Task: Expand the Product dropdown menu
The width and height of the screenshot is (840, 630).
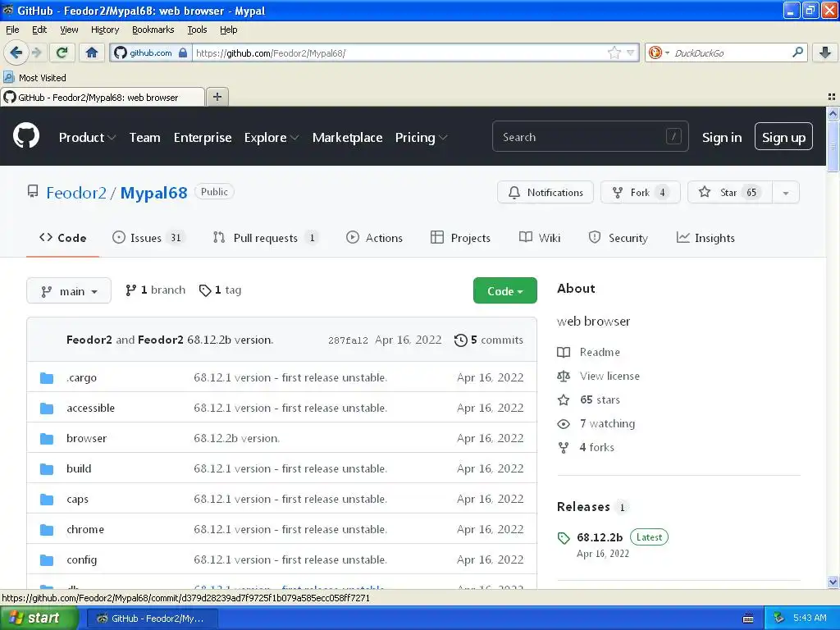Action: [87, 137]
